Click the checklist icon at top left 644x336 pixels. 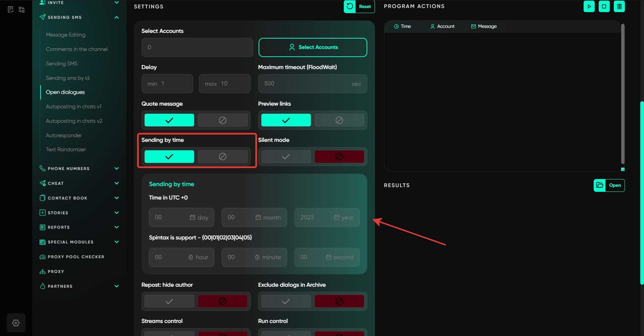tap(10, 9)
